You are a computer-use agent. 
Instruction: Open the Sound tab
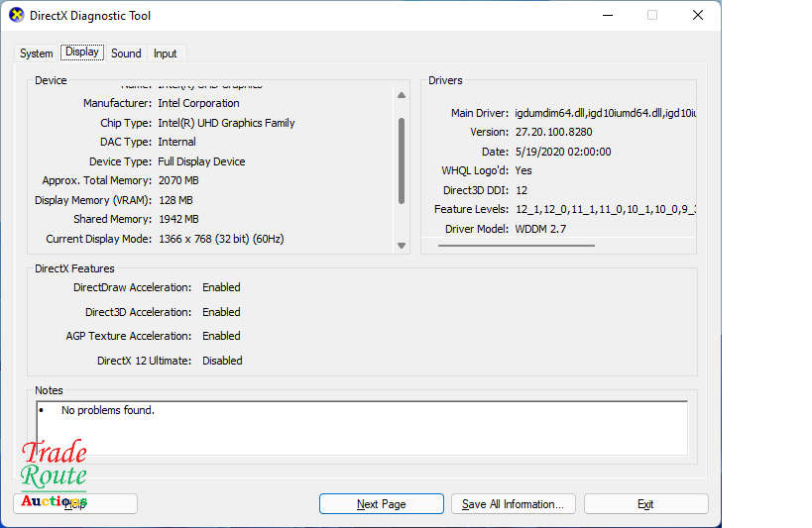tap(126, 53)
